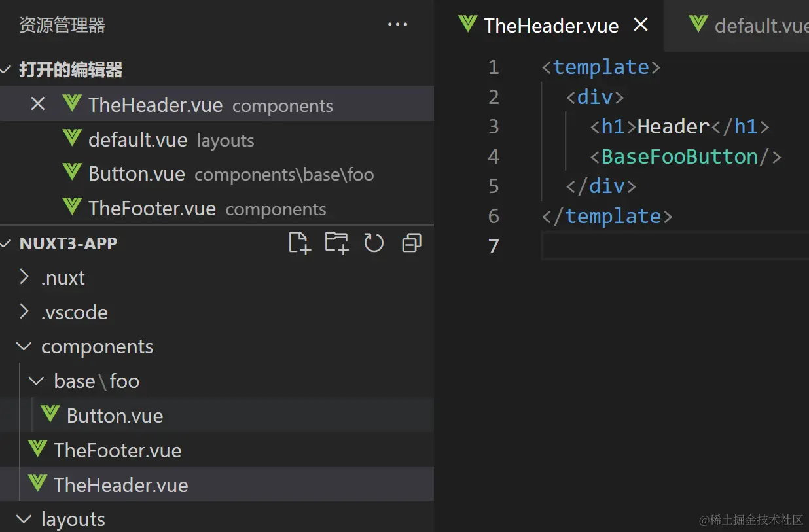The width and height of the screenshot is (809, 532).
Task: Click the opening div tag on line 2
Action: 595,97
